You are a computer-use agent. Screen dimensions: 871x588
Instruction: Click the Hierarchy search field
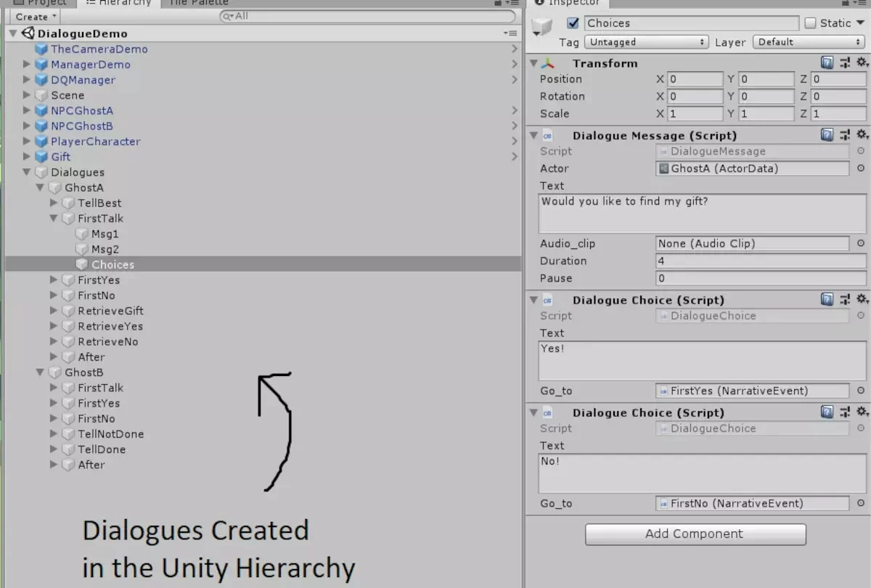coord(367,16)
